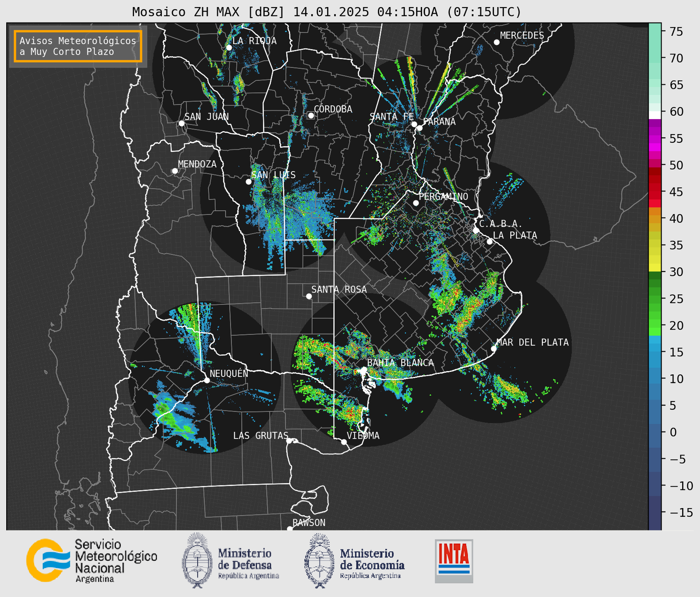700x597 pixels.
Task: Click the MAR DEL PLATA city marker
Action: (493, 349)
